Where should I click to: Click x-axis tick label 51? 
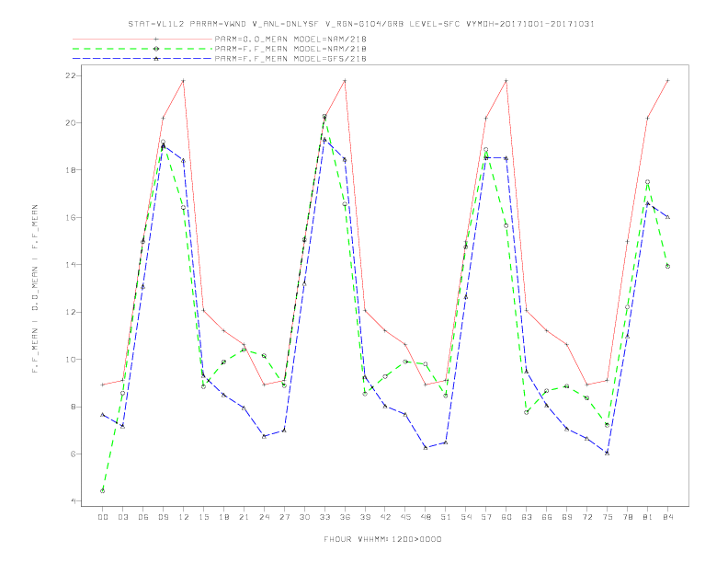click(446, 517)
